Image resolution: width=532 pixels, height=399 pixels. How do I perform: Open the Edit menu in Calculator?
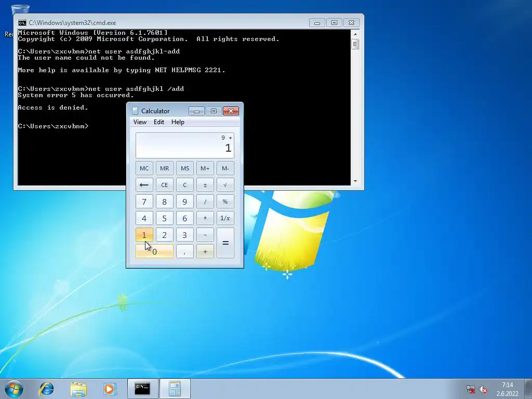(159, 122)
